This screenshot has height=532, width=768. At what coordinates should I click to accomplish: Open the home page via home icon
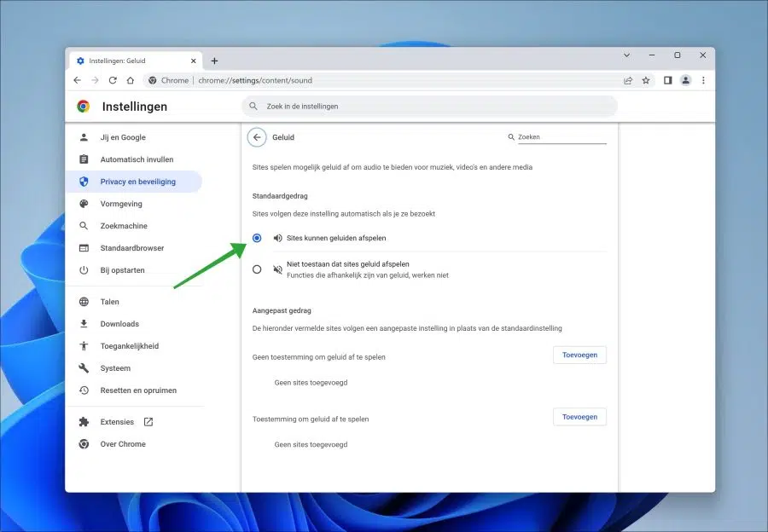[131, 80]
